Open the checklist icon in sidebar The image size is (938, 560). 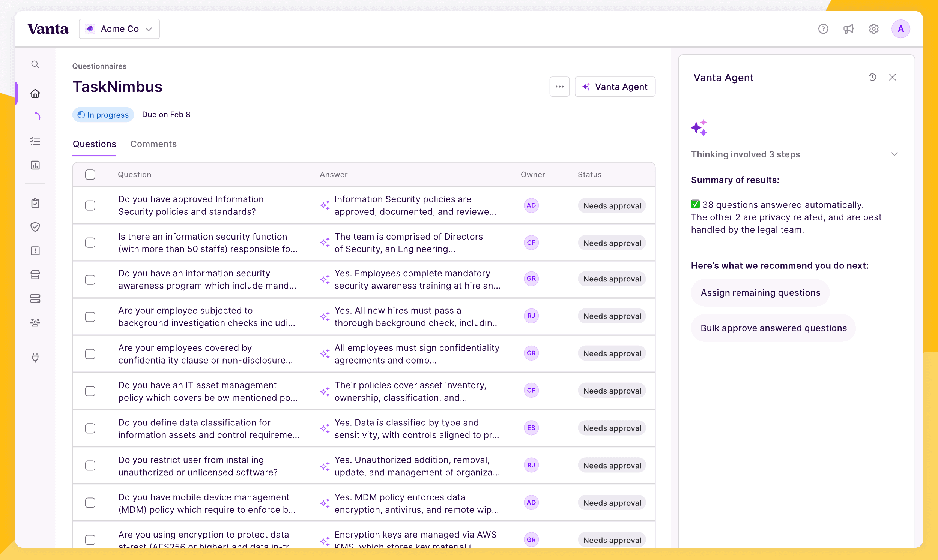(x=35, y=141)
